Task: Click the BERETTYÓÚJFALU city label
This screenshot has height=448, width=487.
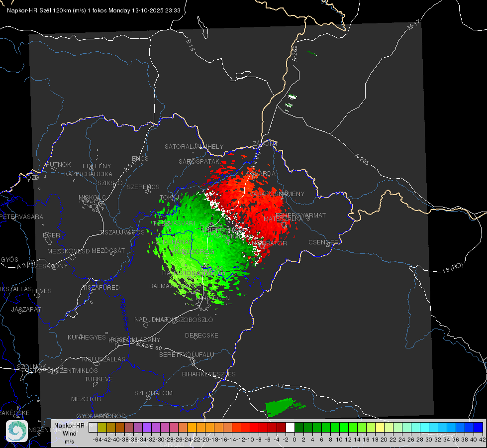Action: pos(187,355)
